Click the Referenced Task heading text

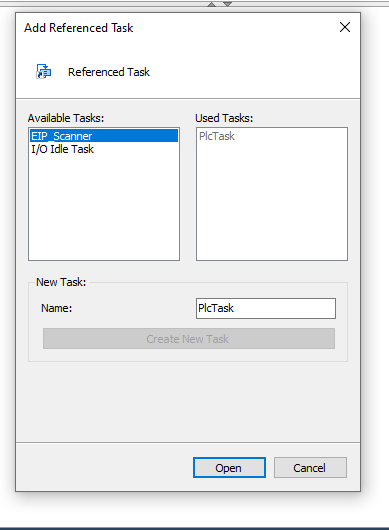point(108,72)
